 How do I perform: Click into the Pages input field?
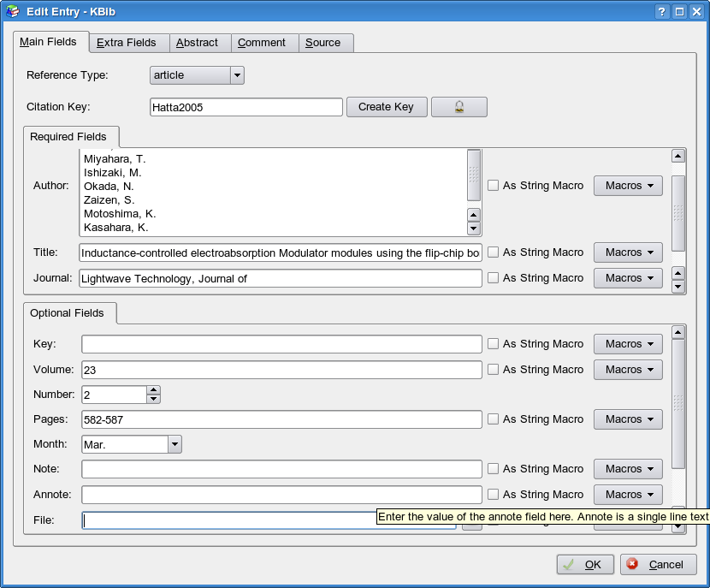click(x=281, y=419)
